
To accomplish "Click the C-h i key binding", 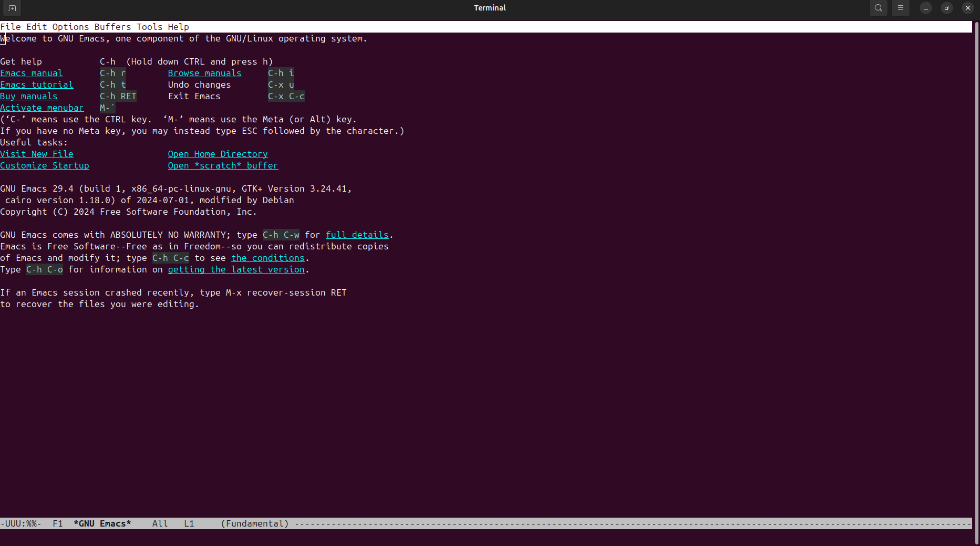I will (281, 73).
